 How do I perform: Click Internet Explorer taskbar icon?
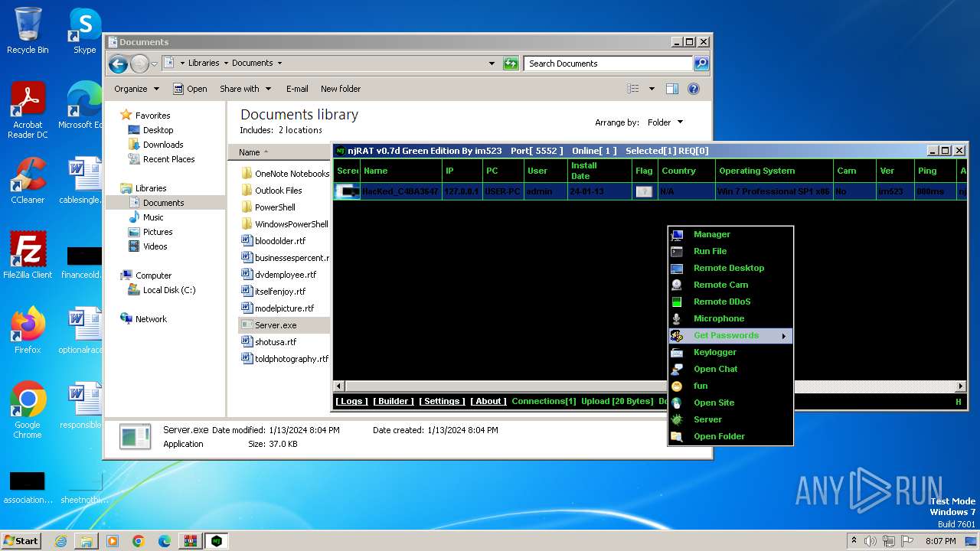tap(60, 541)
